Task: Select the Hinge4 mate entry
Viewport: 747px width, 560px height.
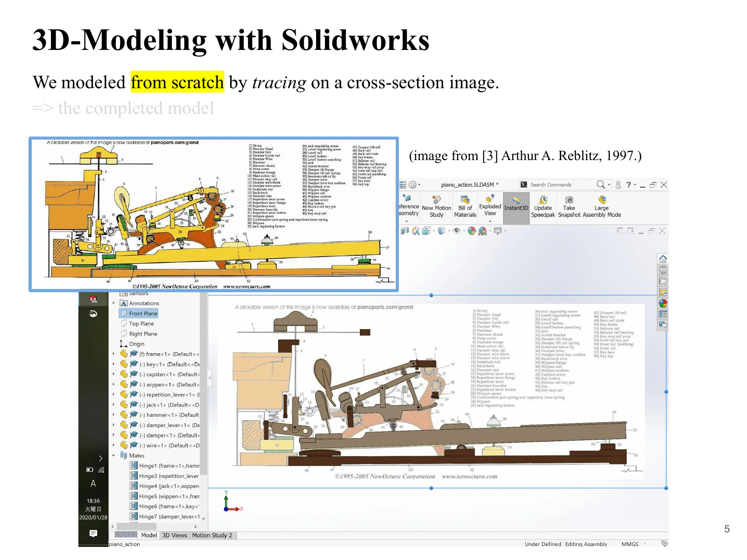Action: (164, 486)
